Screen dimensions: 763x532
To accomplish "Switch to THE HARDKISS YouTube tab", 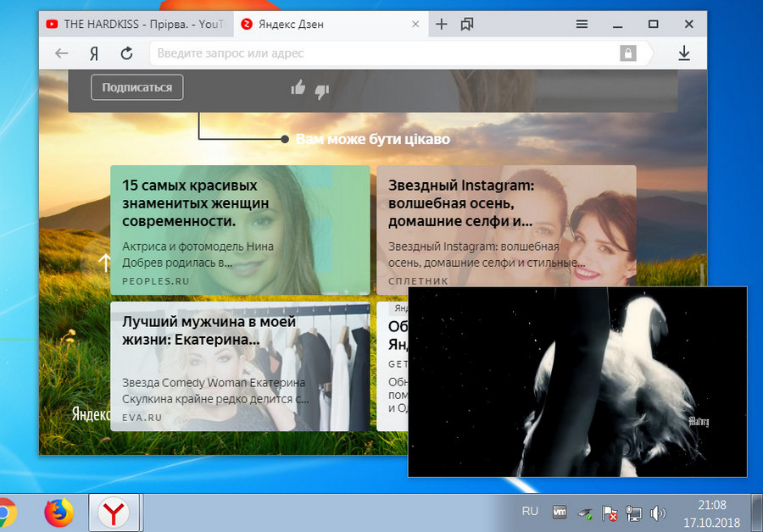I will 136,24.
